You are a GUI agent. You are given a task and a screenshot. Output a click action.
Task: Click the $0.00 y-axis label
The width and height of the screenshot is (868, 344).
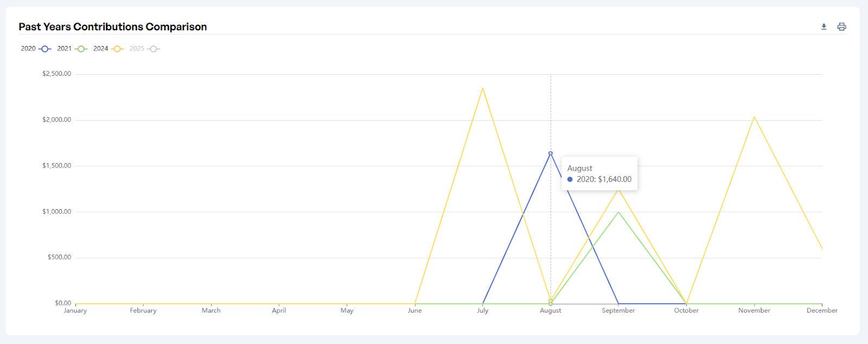point(63,303)
